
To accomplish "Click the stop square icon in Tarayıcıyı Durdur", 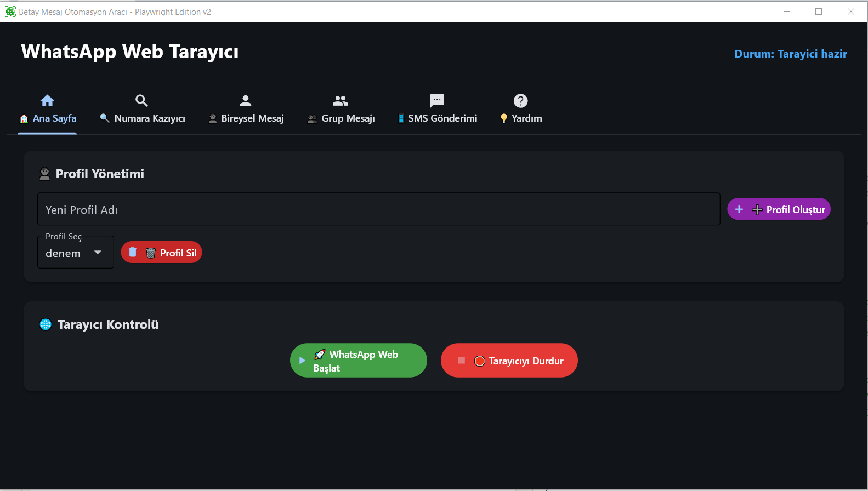I will (x=462, y=361).
